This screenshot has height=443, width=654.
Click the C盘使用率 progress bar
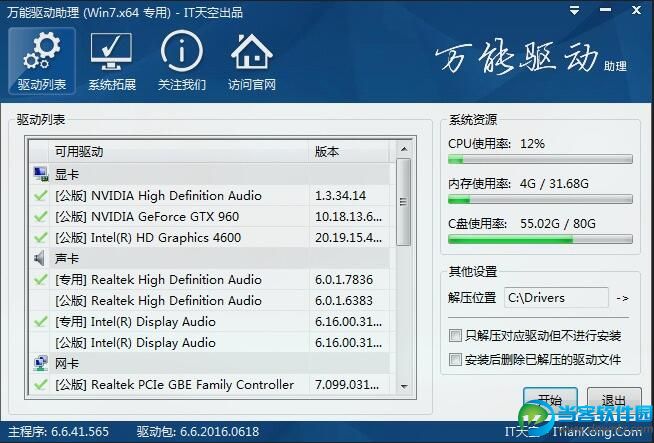540,239
